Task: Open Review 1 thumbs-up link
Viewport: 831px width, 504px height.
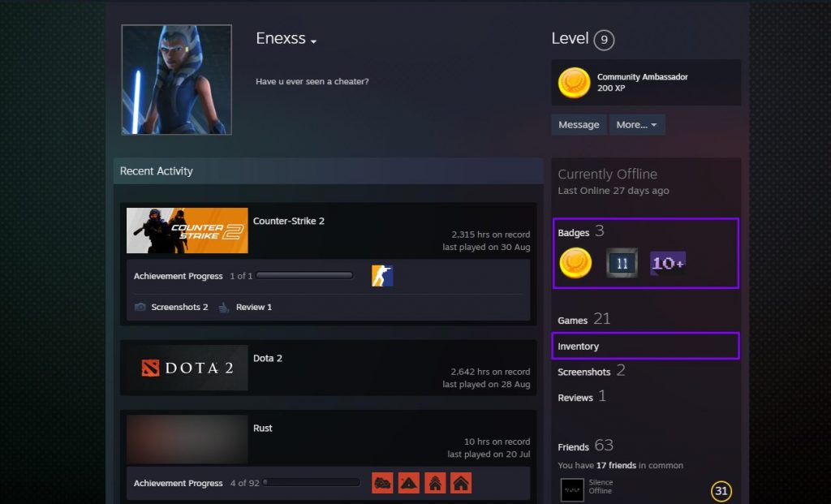Action: point(245,308)
